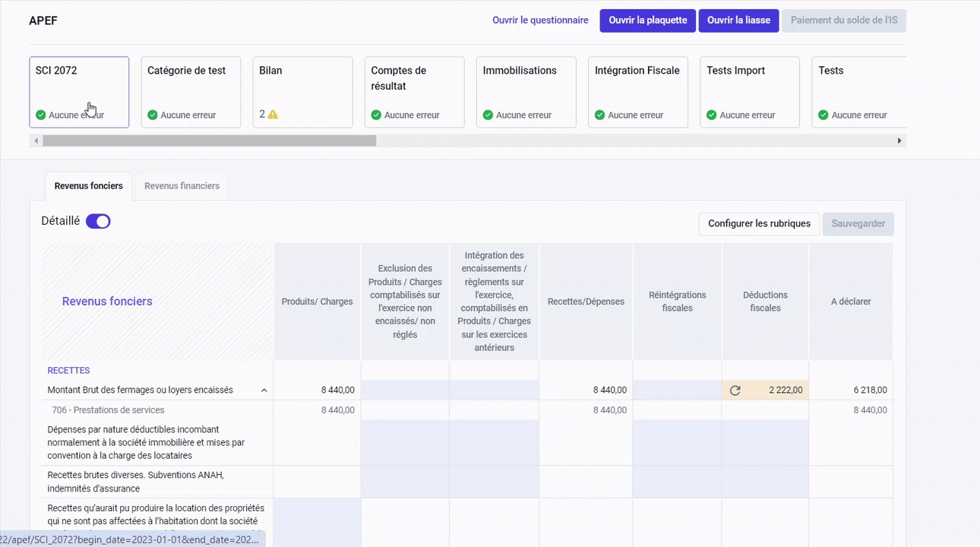Click the horizontal category scrollbar thumb

[210, 141]
